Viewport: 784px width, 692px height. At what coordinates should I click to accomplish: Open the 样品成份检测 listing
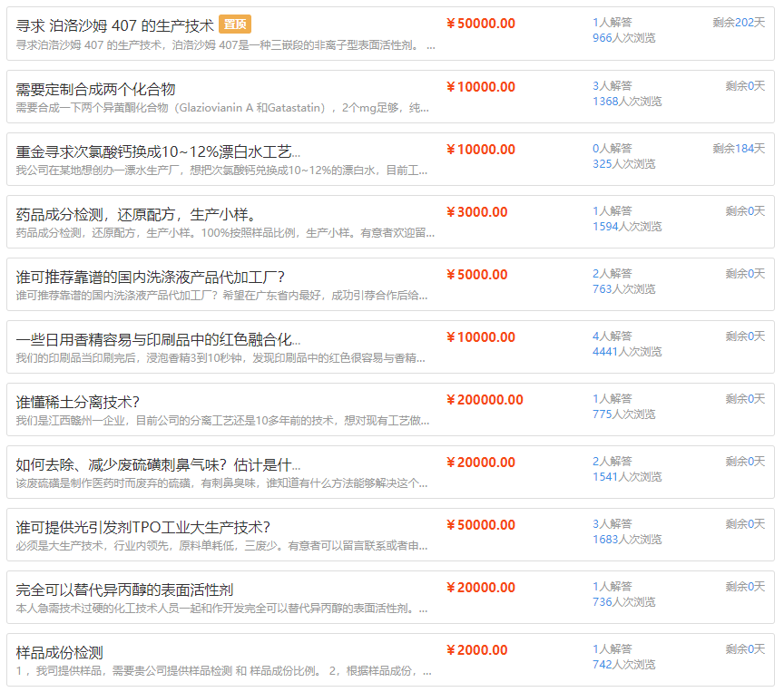point(59,651)
